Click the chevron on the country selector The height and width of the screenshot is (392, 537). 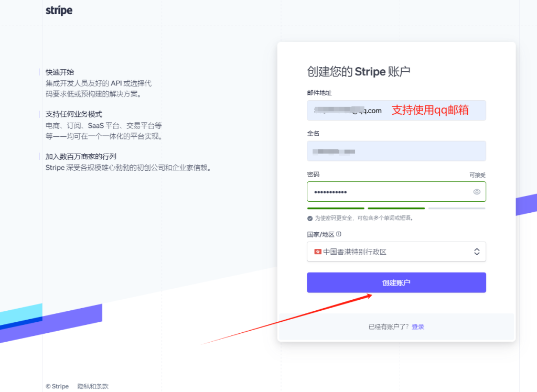477,252
